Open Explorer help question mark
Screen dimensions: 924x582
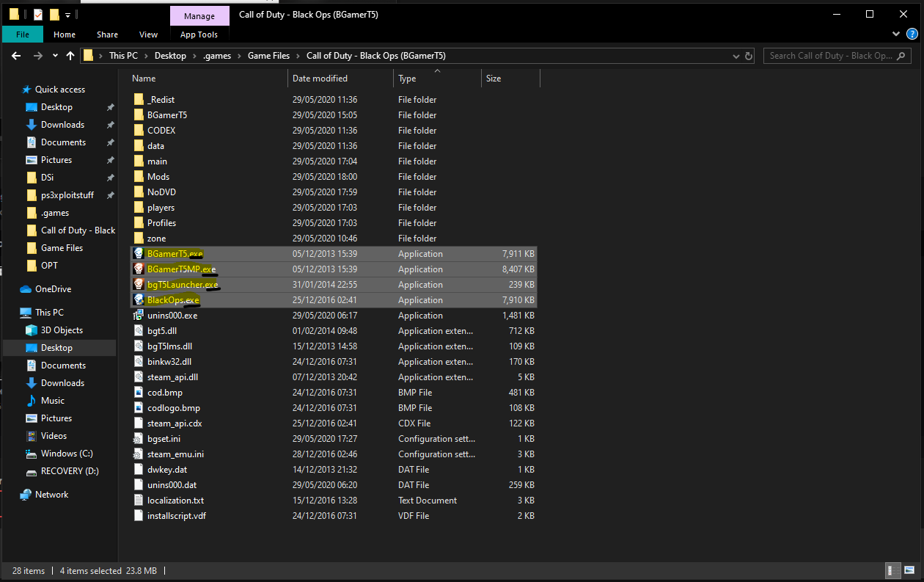[x=912, y=34]
